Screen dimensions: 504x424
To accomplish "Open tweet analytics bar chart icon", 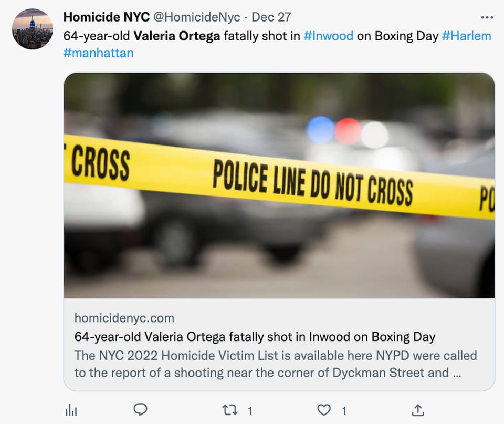I will pos(71,410).
